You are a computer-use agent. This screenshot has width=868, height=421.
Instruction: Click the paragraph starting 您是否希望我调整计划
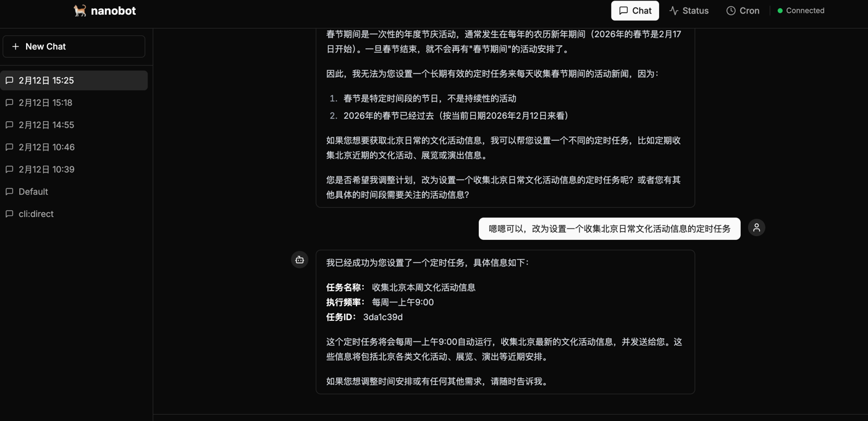(504, 187)
